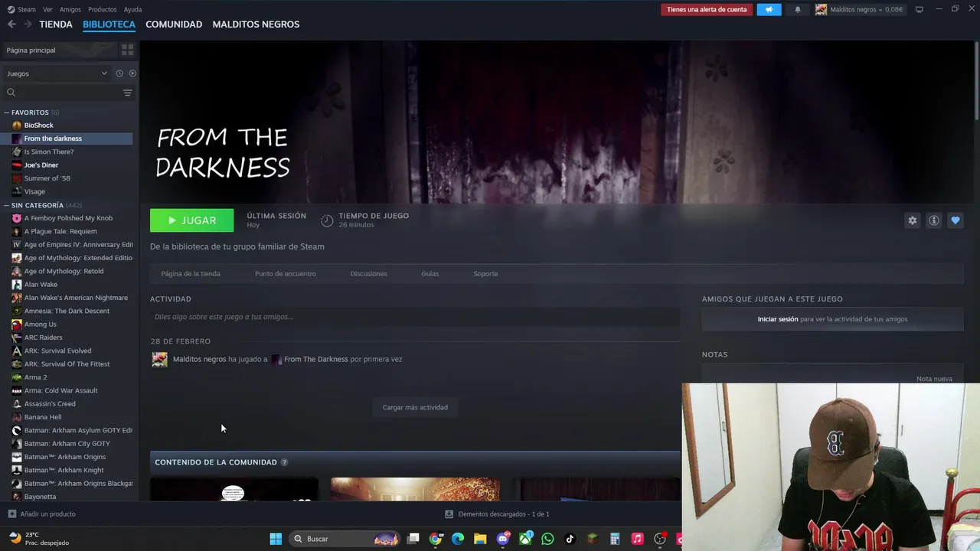Go to the COMUNIDAD tab

pos(174,24)
